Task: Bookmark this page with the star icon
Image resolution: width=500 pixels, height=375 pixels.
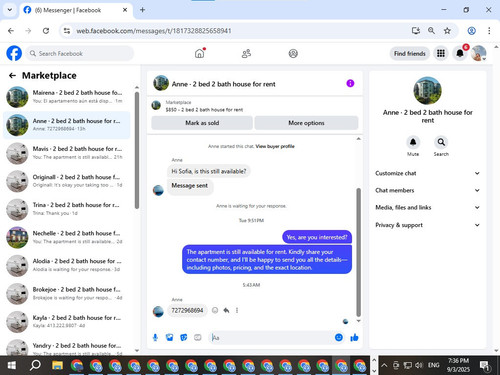Action: pos(447,31)
